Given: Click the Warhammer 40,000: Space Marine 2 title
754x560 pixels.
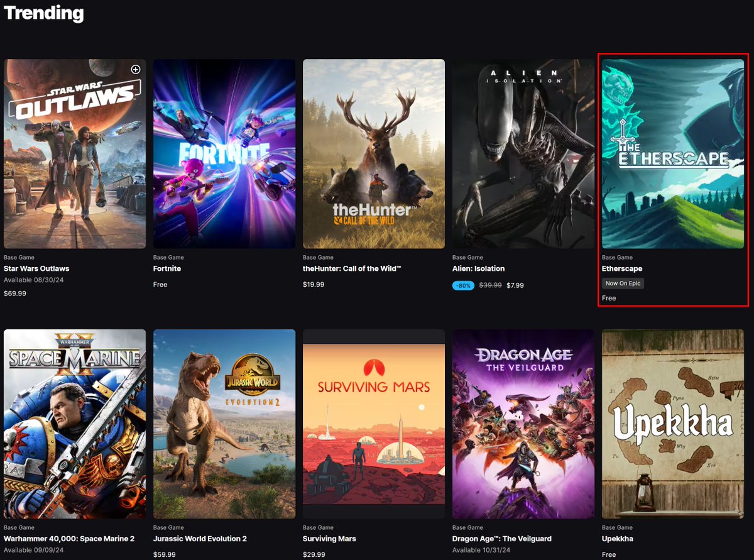Looking at the screenshot, I should [69, 539].
